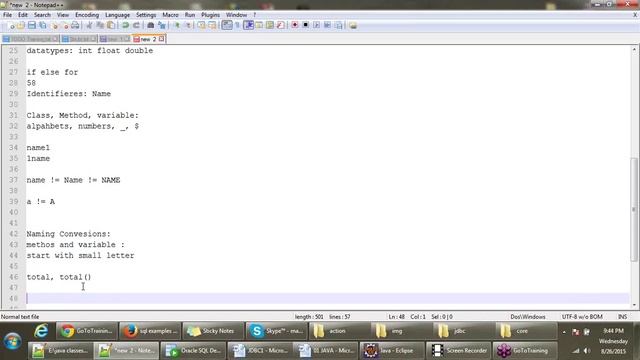Click the Zoom In toolbar icon
The image size is (640, 360).
coord(177,25)
